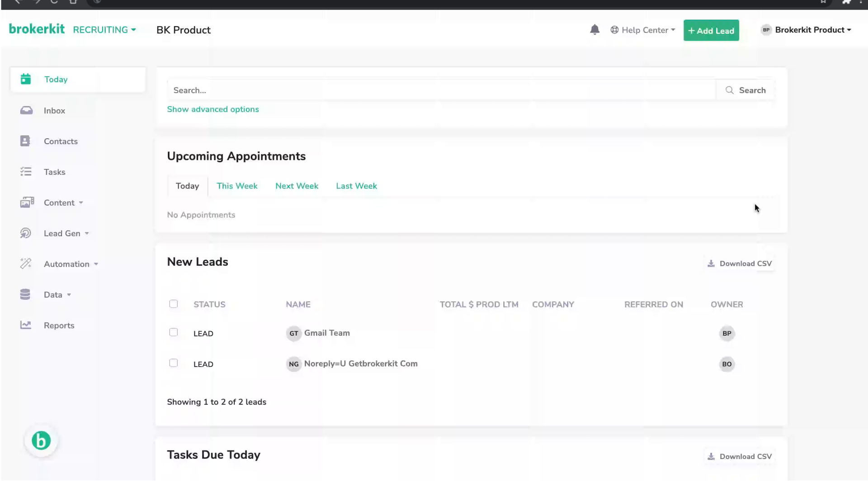Viewport: 868px width, 488px height.
Task: Expand the Data sidebar menu
Action: click(57, 295)
